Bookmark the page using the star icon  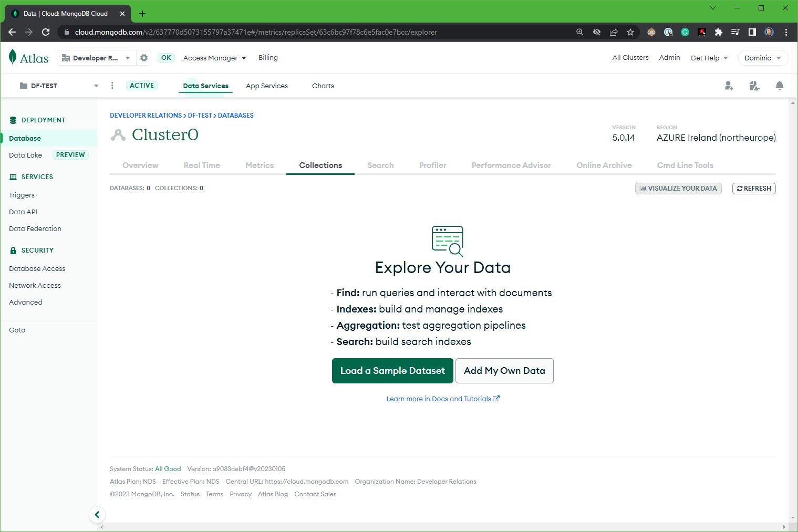(630, 32)
